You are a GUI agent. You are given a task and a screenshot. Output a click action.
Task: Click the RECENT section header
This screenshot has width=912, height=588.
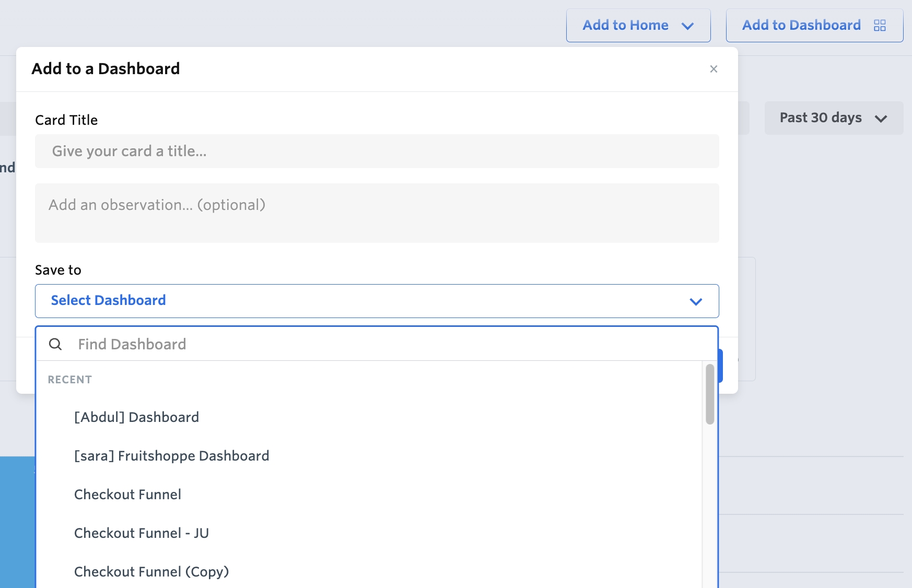click(x=69, y=379)
